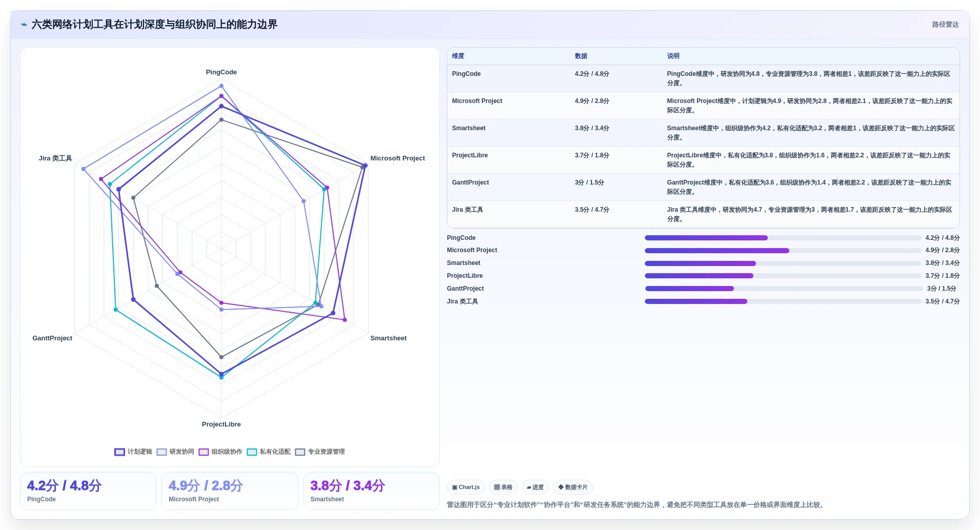
Task: Open the Microsoft Project stat card
Action: click(x=230, y=491)
